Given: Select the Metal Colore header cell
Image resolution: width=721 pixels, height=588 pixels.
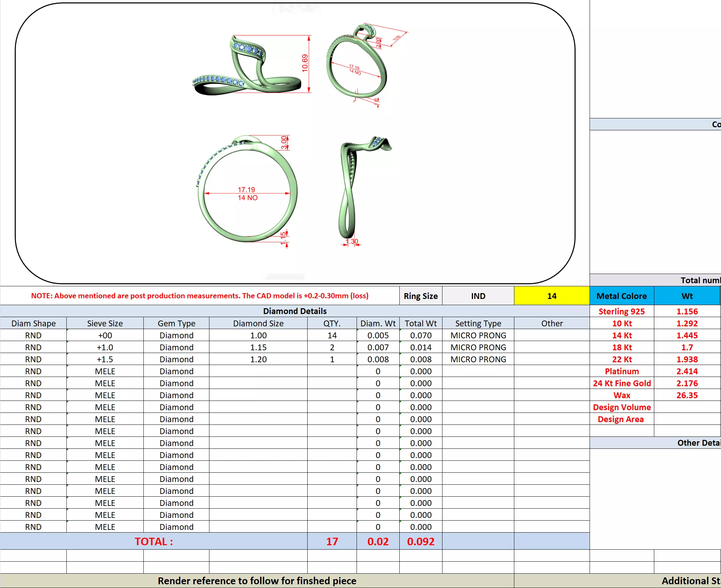Looking at the screenshot, I should coord(621,296).
